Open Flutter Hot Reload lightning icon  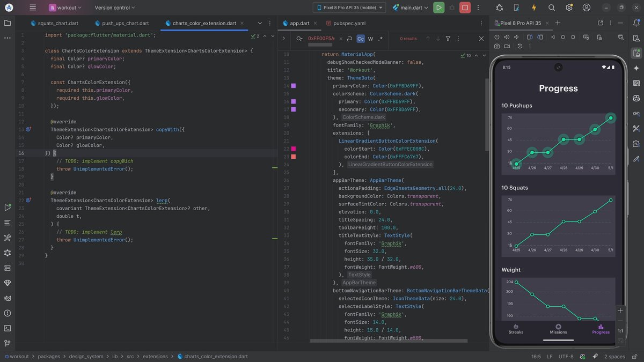(533, 8)
